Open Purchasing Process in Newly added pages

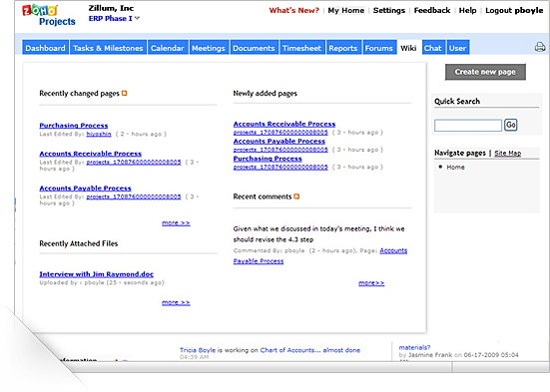[268, 159]
